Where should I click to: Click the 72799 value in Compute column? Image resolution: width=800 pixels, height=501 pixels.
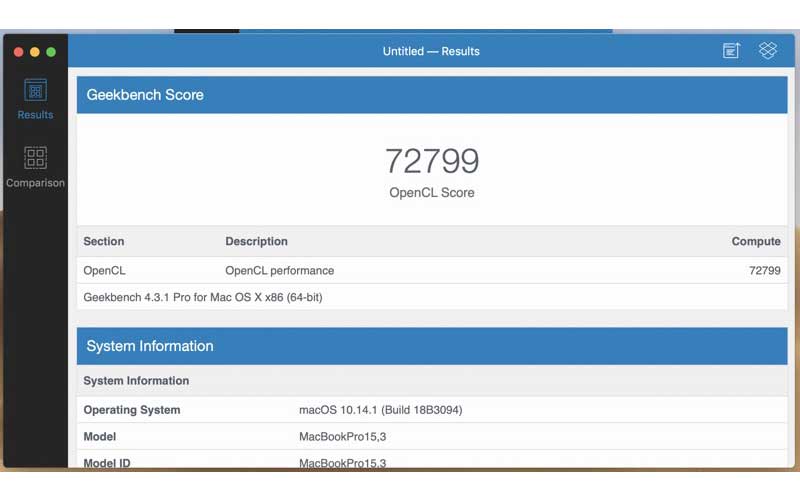(764, 270)
